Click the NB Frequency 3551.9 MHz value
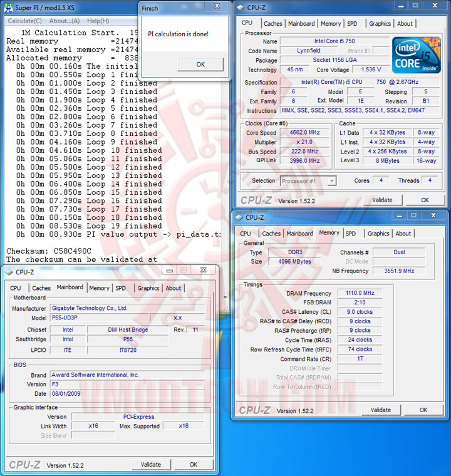The width and height of the screenshot is (451, 476). click(x=399, y=271)
